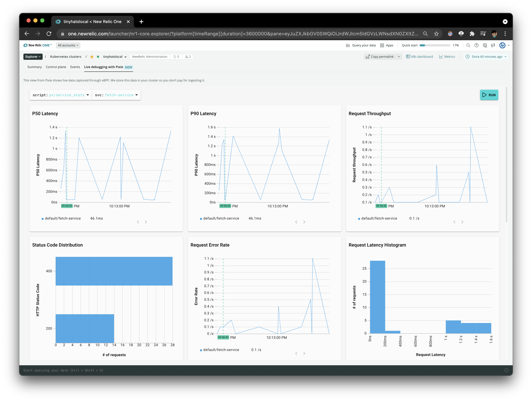The width and height of the screenshot is (532, 401).
Task: Open the feedback chat icon
Action: 485,45
